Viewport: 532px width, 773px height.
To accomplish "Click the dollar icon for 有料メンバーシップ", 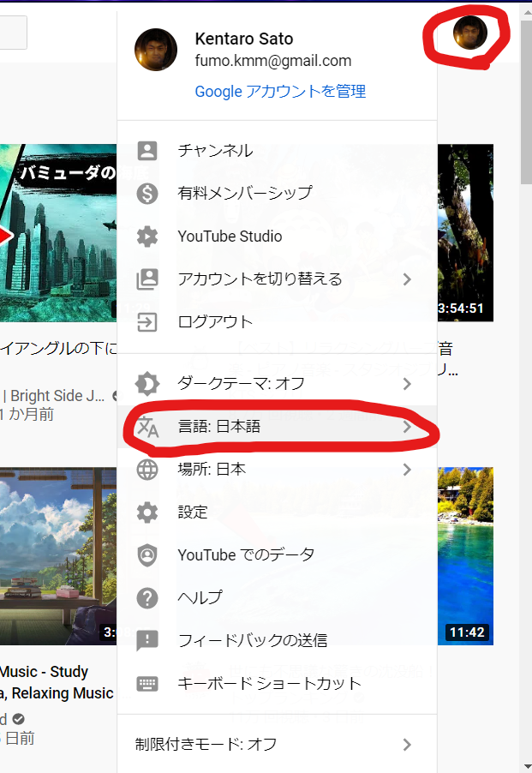I will pos(147,194).
